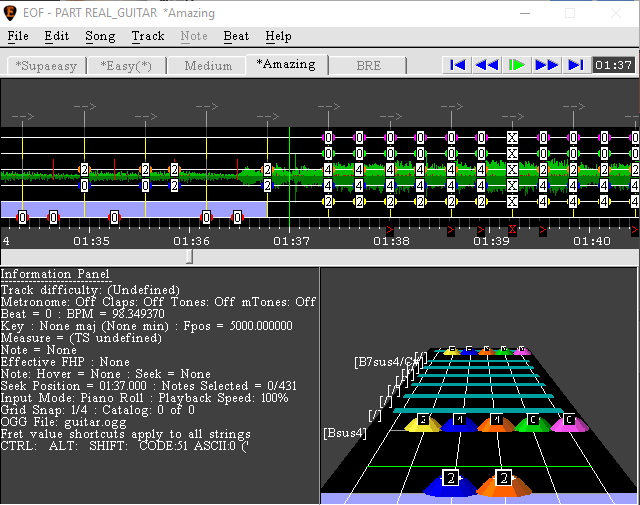Open the Help menu
Screen dimensions: 640x505
pyautogui.click(x=278, y=36)
